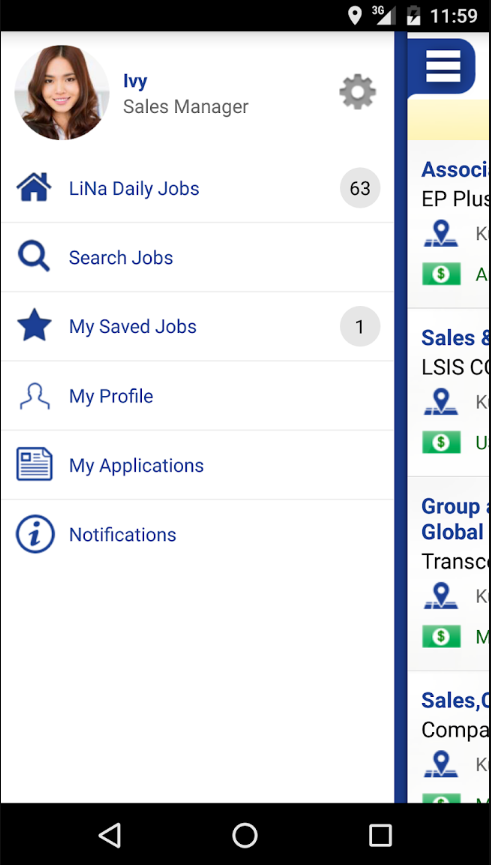The height and width of the screenshot is (865, 491).
Task: Tap the 63 jobs count badge
Action: (360, 188)
